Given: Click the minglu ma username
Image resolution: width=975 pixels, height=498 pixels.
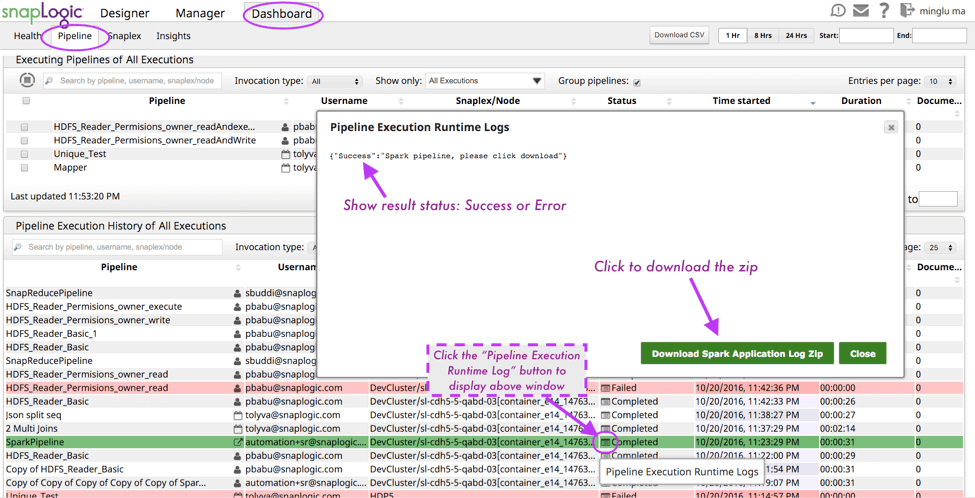Looking at the screenshot, I should pyautogui.click(x=941, y=11).
